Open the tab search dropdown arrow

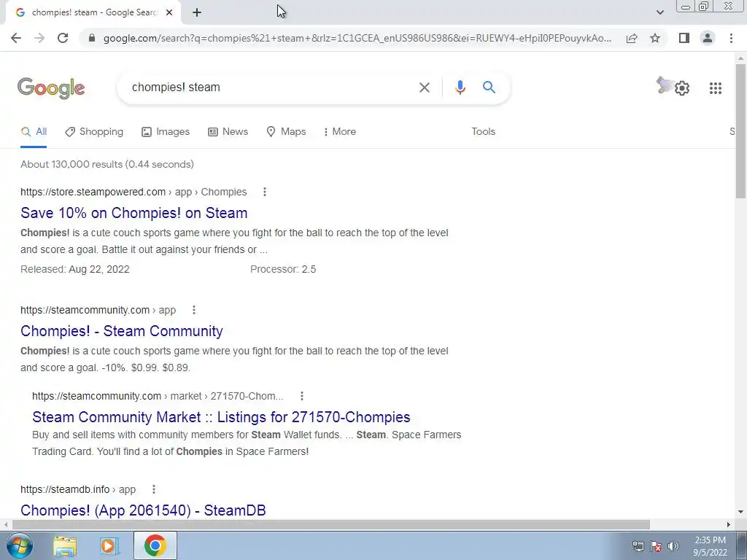click(x=659, y=13)
